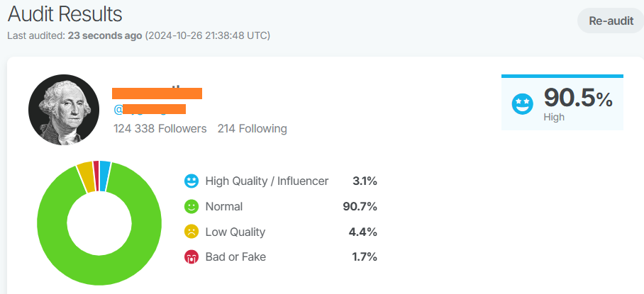Click the George Washington profile picture

[64, 110]
